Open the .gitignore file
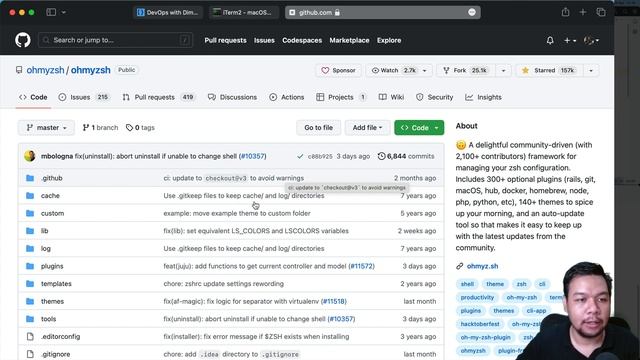The width and height of the screenshot is (640, 360). [x=56, y=354]
